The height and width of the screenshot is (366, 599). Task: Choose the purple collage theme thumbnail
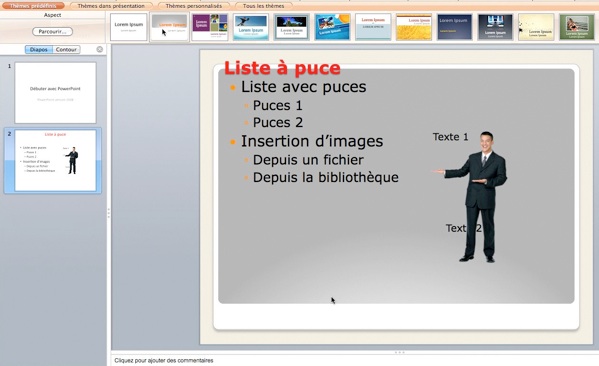coord(210,27)
